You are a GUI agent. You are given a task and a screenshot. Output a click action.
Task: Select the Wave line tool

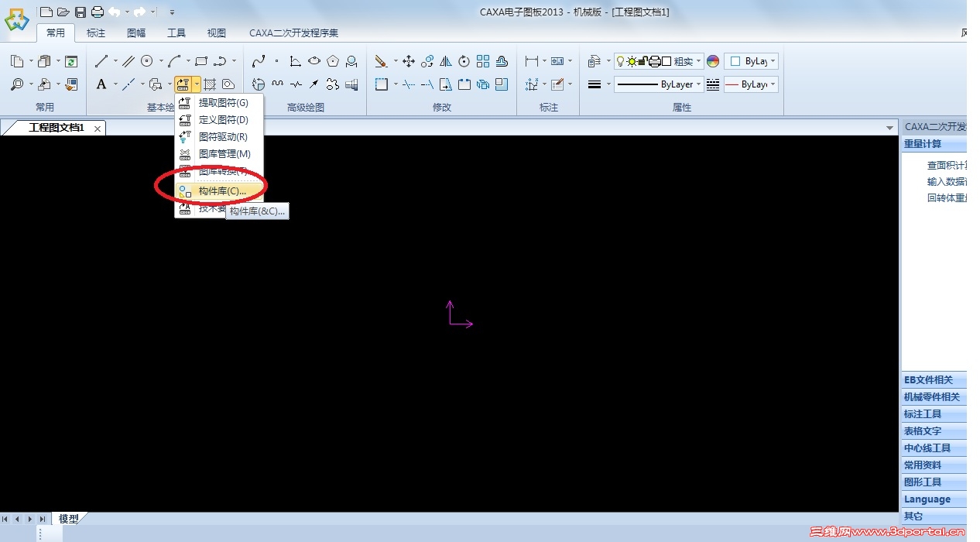[x=277, y=84]
